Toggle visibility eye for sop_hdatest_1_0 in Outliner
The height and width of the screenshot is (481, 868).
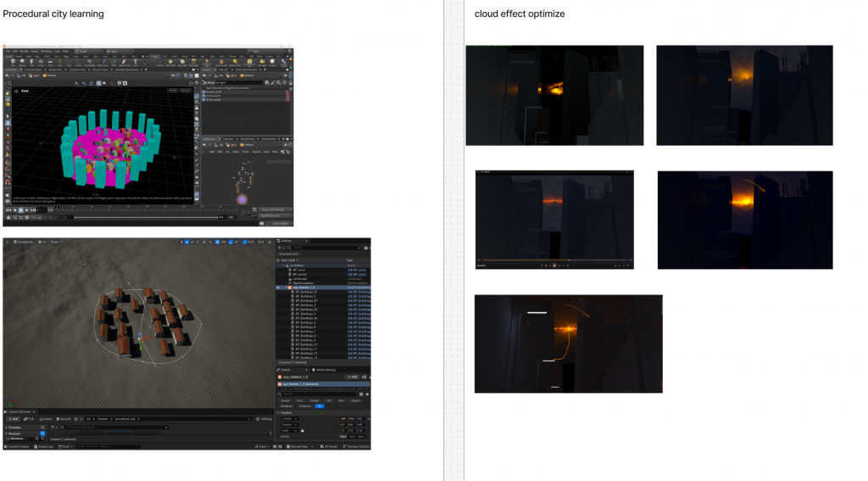click(x=279, y=288)
